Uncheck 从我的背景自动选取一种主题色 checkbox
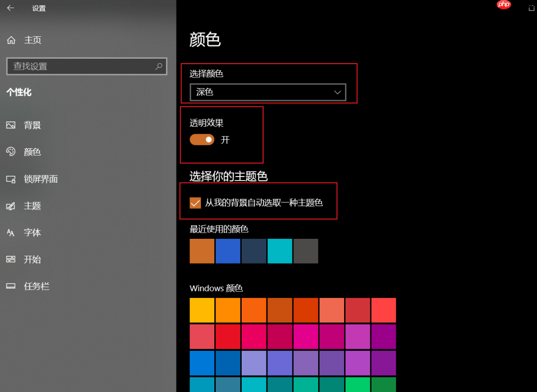 (x=195, y=203)
